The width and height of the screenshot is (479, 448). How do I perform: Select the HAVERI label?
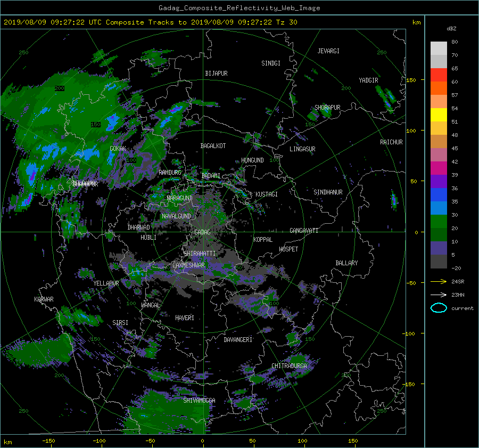[x=185, y=318]
